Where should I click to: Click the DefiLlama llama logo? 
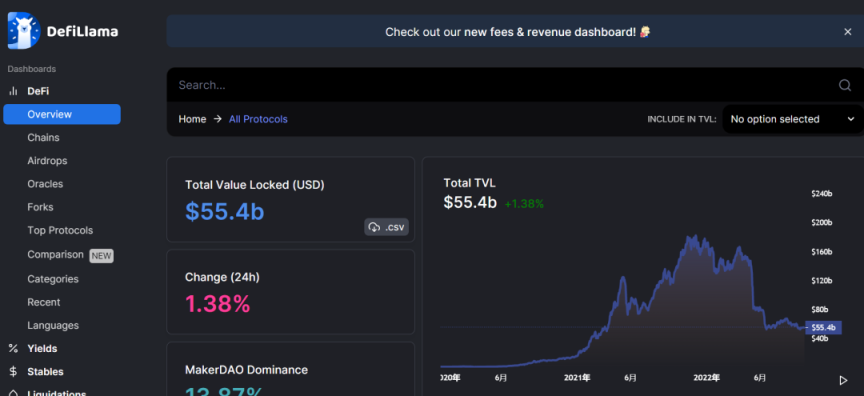pos(24,31)
